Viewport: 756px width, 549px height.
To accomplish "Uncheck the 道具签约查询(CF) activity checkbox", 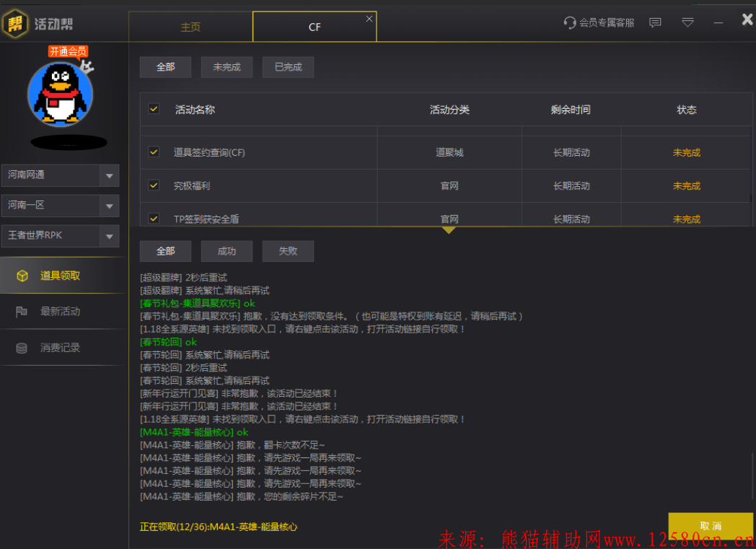I will click(154, 151).
